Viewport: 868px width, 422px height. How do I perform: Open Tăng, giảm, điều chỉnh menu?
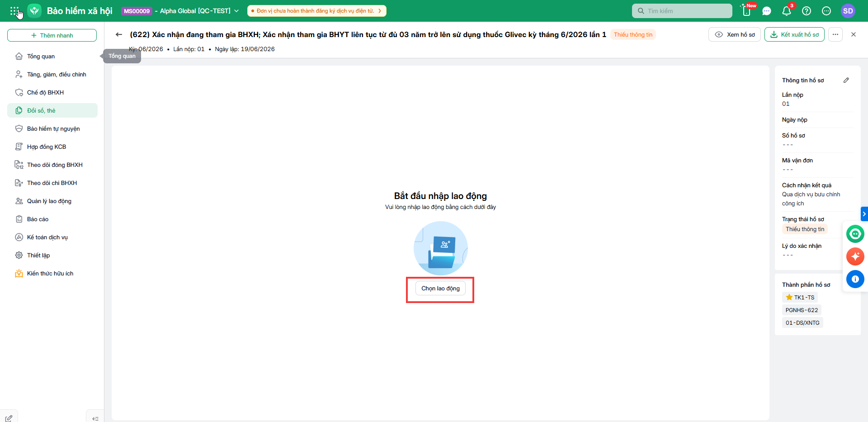52,74
